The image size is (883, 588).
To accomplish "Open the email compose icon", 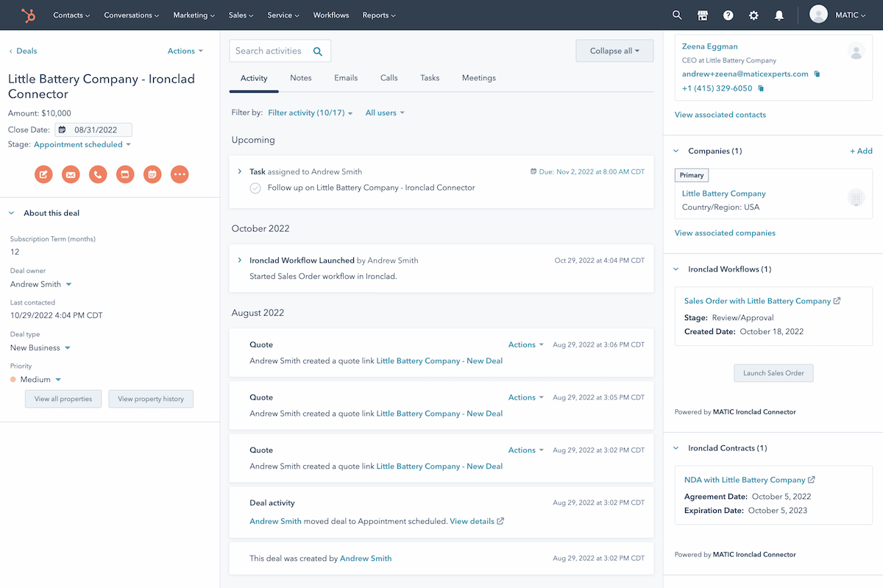I will click(71, 174).
